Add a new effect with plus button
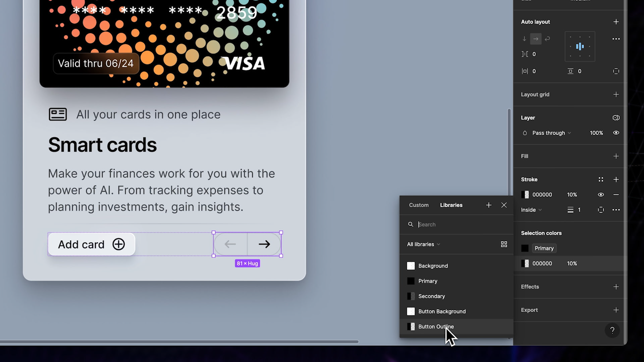644x362 pixels. (616, 287)
